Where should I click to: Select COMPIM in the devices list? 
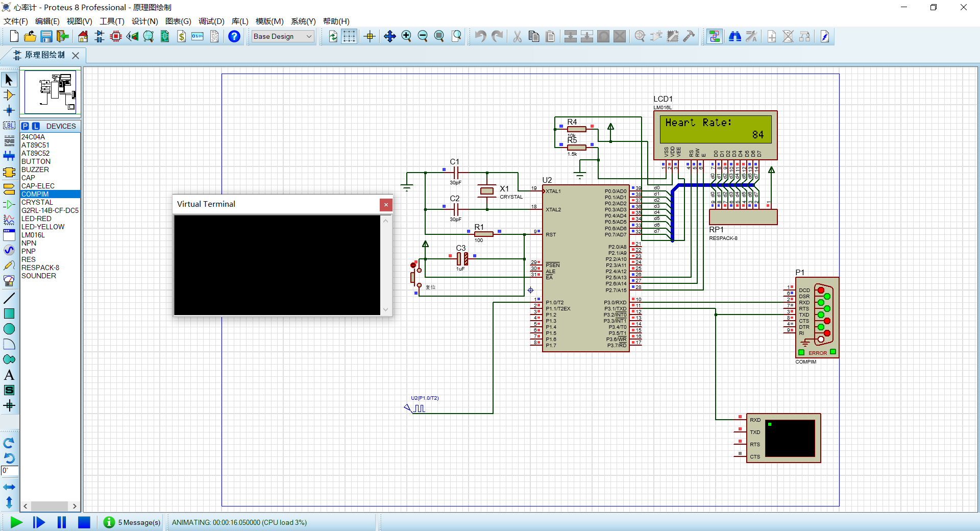(x=50, y=194)
